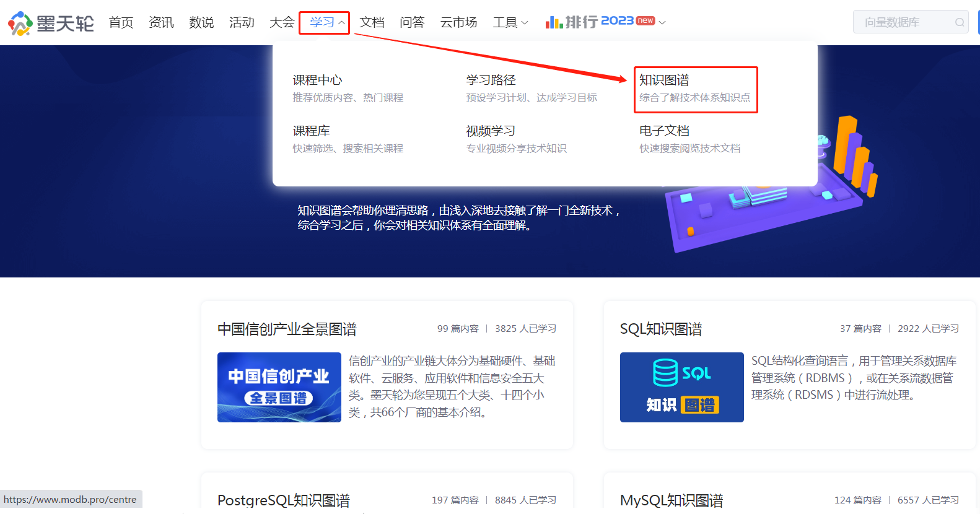The width and height of the screenshot is (980, 514).
Task: Click the 墨天轮 site logo
Action: [x=51, y=23]
